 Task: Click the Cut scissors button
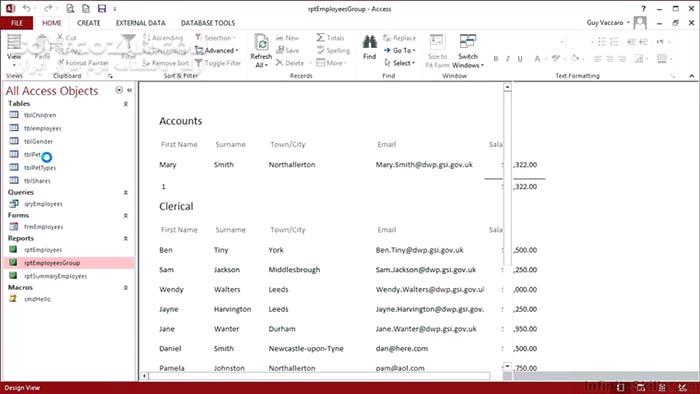67,37
